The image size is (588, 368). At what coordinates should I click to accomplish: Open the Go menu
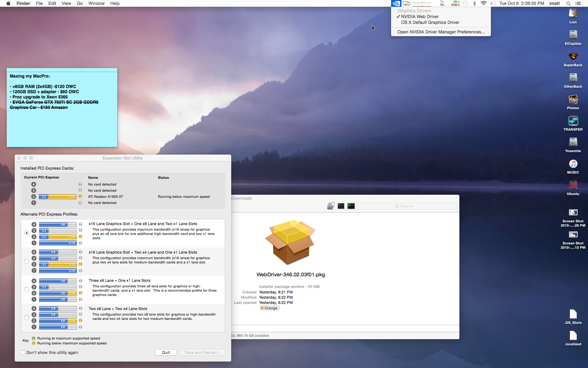click(x=80, y=3)
